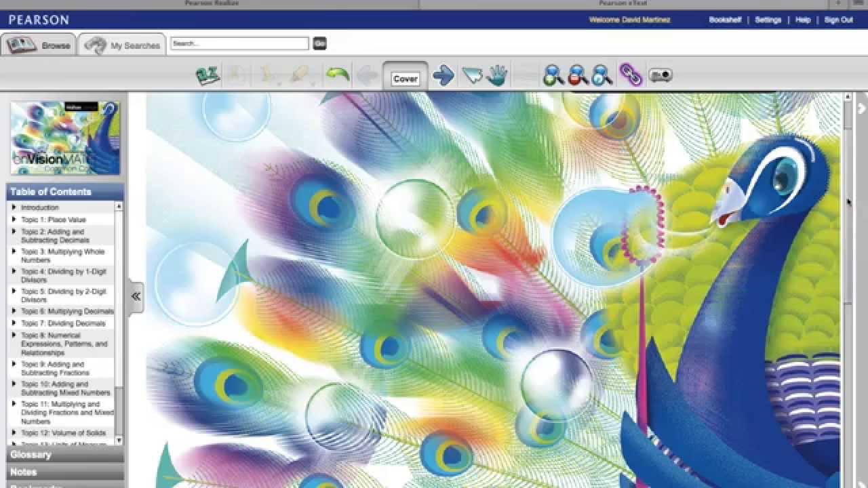Expand Topic 4 Dividing by 1-Digit Divisors triangle

point(14,271)
